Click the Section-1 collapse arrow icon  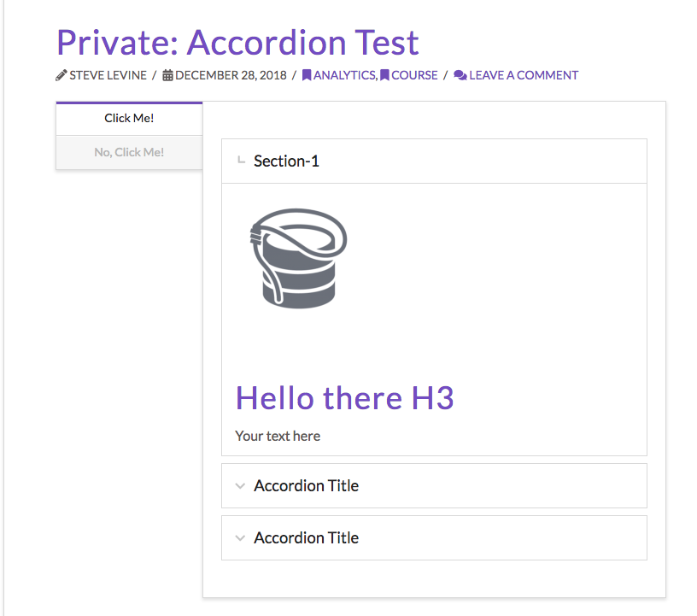[241, 160]
